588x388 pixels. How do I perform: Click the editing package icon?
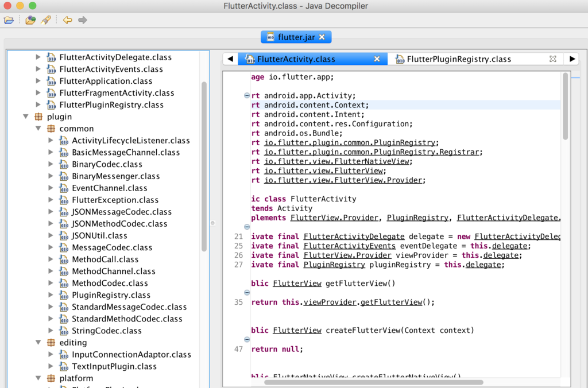pos(51,343)
